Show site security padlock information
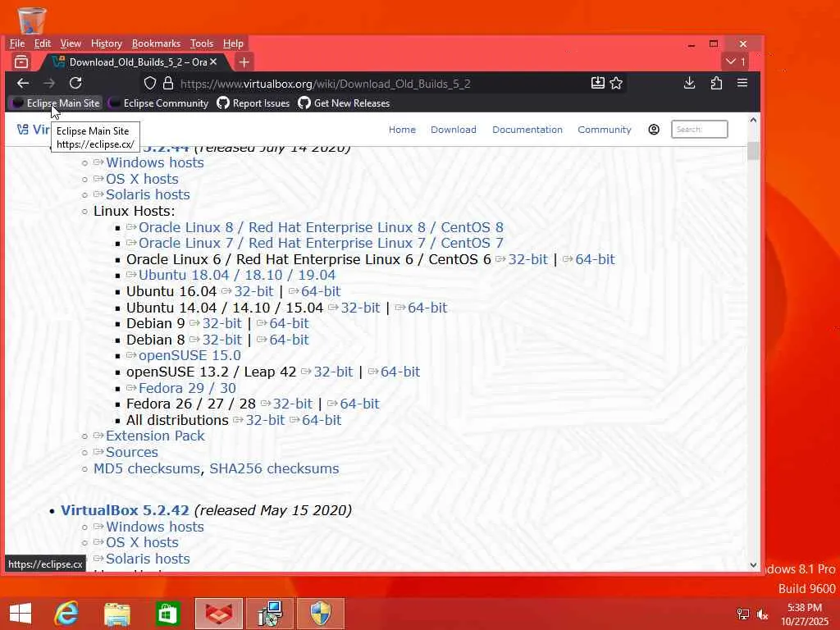The image size is (840, 630). coord(168,83)
